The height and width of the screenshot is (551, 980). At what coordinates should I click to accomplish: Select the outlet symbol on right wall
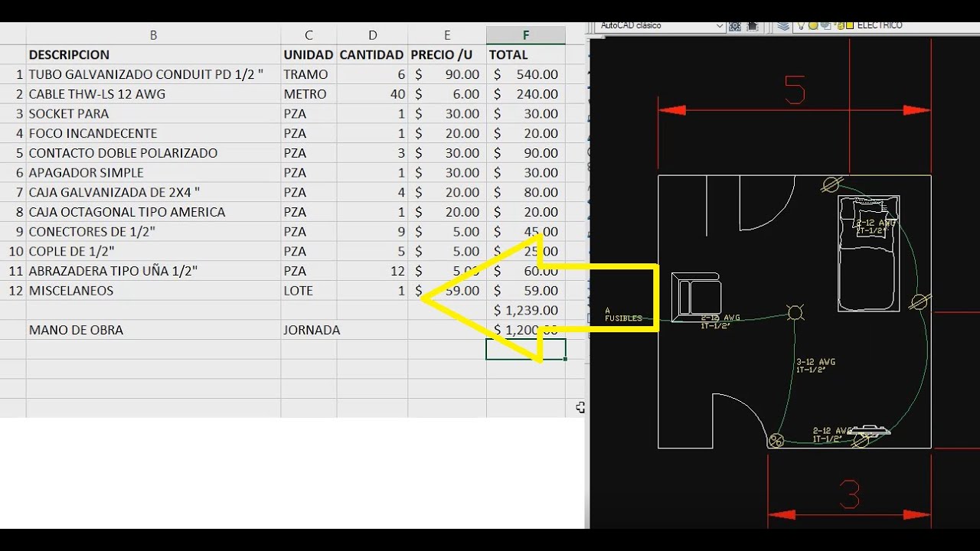click(920, 302)
